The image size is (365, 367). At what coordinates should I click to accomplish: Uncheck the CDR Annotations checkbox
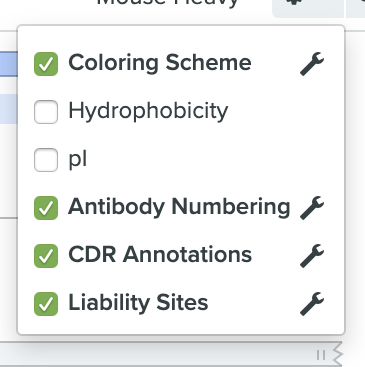(46, 256)
